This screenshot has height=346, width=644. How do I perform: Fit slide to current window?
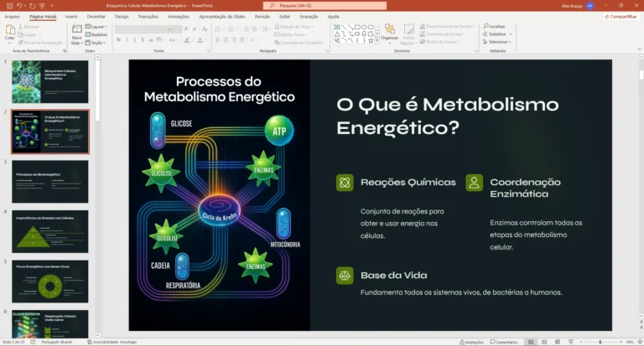point(640,342)
